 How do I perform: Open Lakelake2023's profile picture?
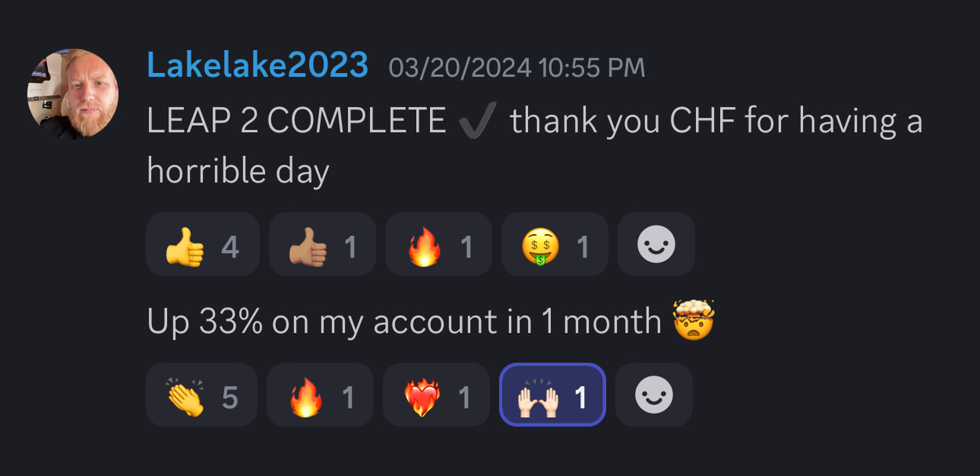(73, 94)
